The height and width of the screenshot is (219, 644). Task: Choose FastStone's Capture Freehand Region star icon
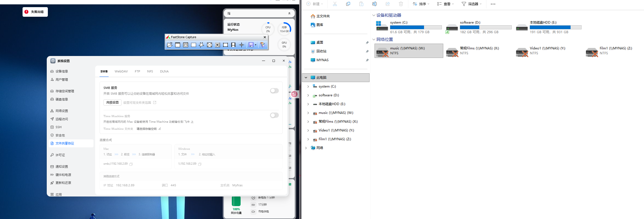coord(202,45)
